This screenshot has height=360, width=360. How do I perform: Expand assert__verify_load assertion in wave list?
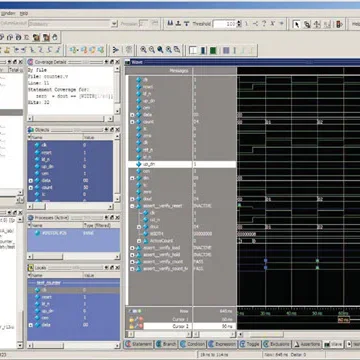click(x=132, y=248)
